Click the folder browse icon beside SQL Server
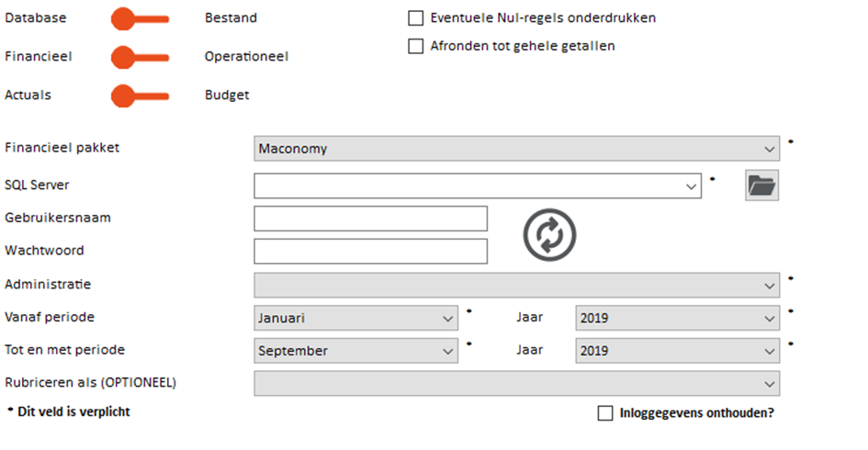This screenshot has height=450, width=868. click(761, 185)
